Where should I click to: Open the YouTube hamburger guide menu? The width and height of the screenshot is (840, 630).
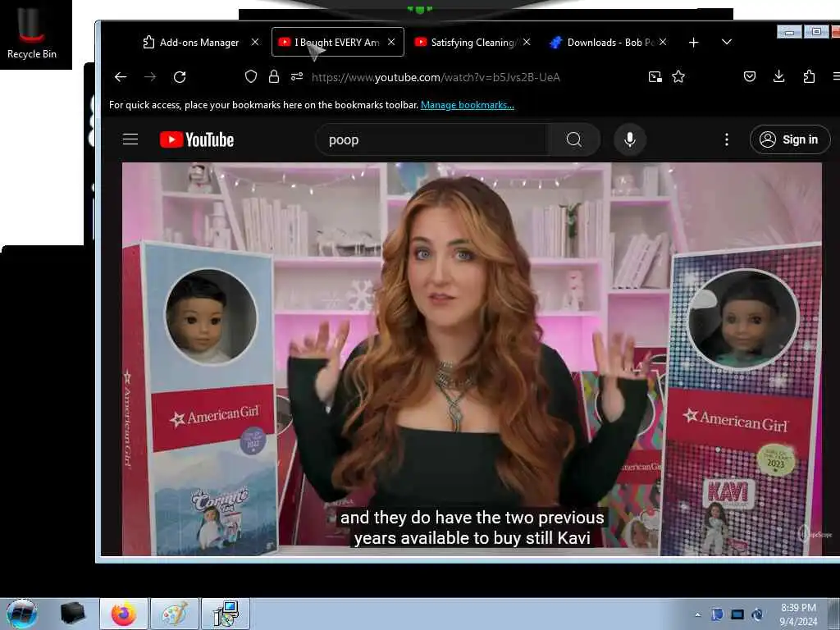(x=130, y=139)
